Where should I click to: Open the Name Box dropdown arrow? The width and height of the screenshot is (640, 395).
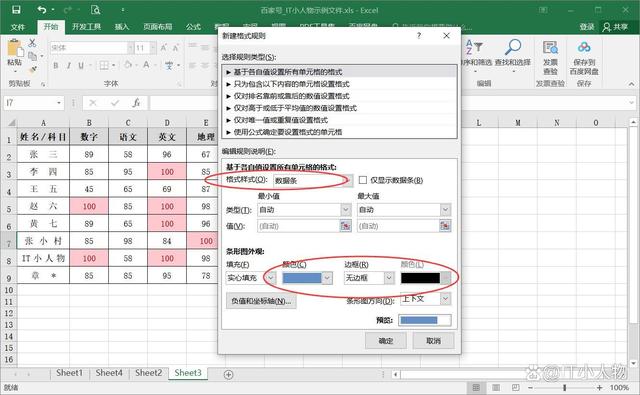coord(59,103)
